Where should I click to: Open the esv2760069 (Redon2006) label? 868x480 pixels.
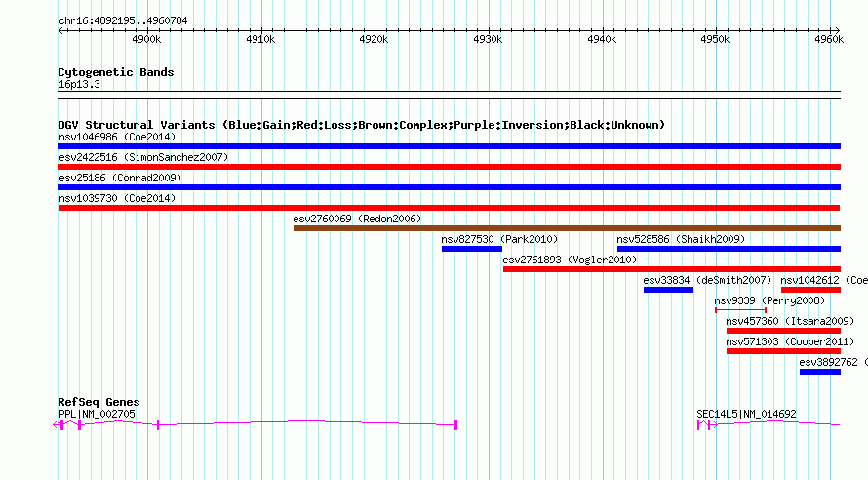click(x=357, y=219)
